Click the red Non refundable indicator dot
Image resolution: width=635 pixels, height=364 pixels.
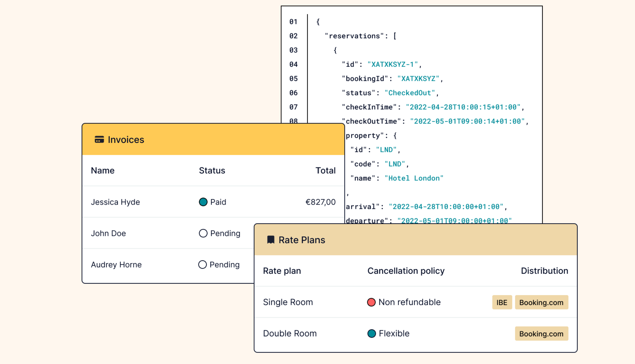[x=371, y=302]
